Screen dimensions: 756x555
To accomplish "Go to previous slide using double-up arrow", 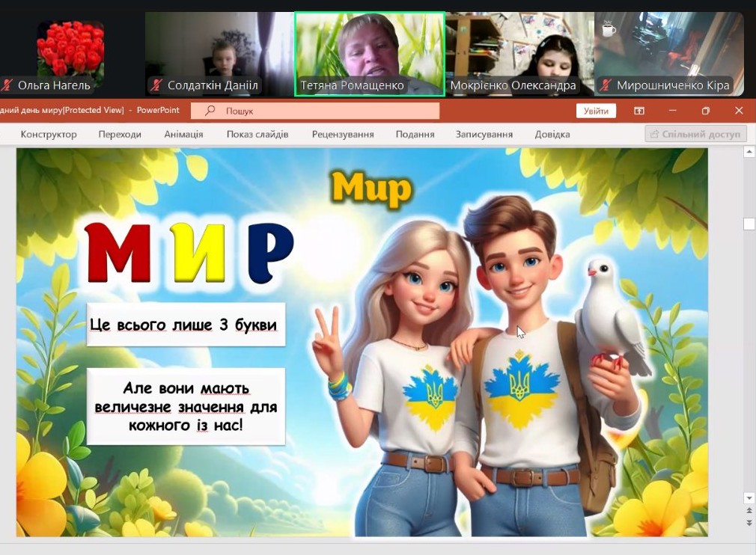I will point(749,511).
